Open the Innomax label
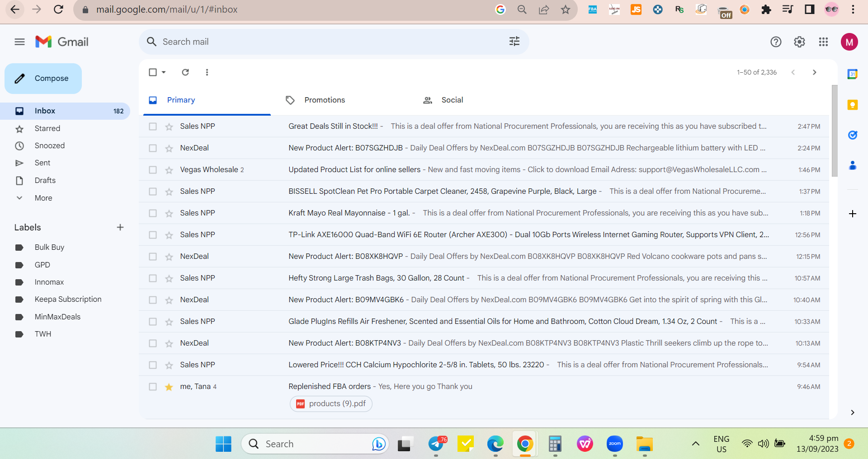This screenshot has height=459, width=868. point(49,282)
